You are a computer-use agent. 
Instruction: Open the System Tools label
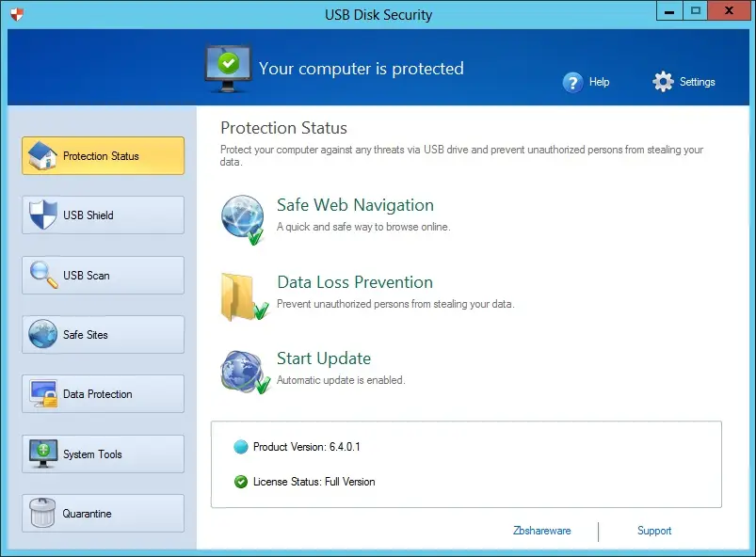click(92, 454)
